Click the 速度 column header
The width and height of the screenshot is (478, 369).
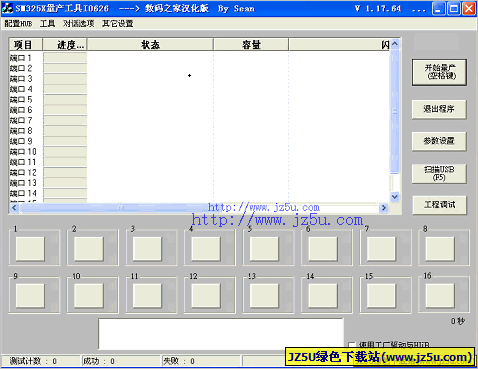[x=65, y=45]
